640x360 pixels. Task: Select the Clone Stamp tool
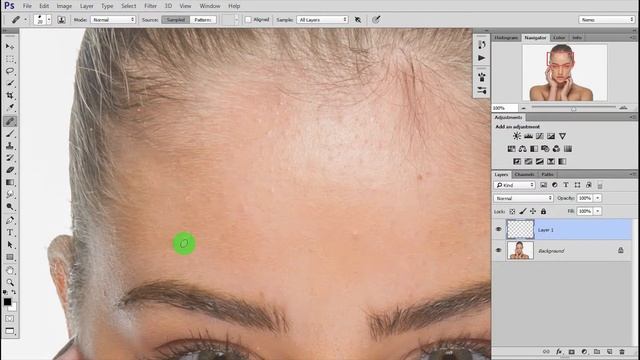point(10,146)
